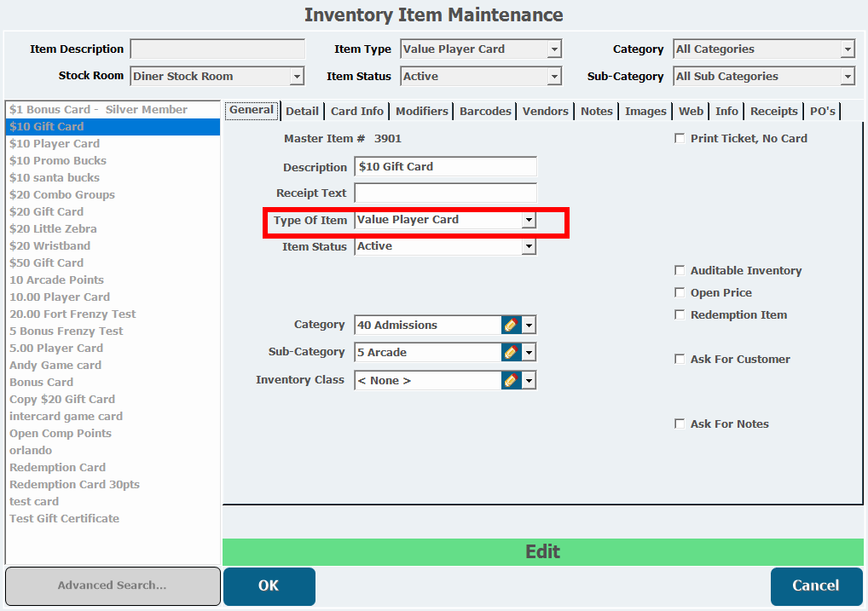Expand the Item Status dropdown in General tab
Viewport: 868px width, 611px height.
pos(529,246)
